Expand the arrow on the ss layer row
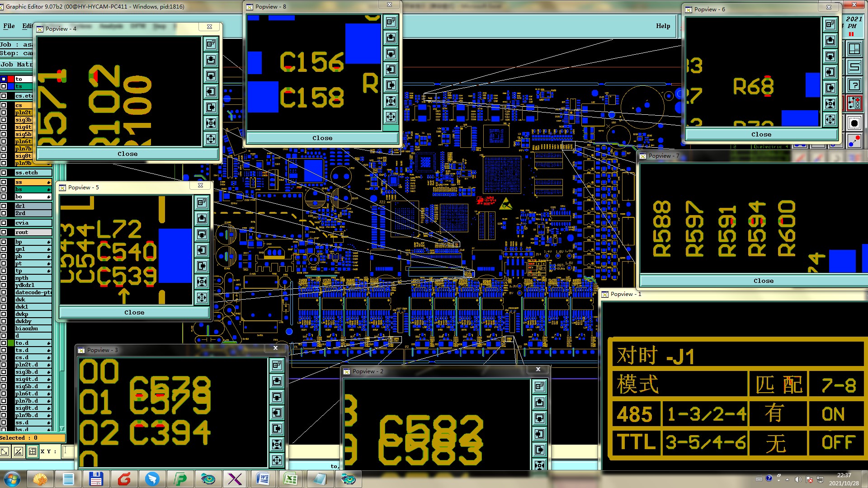Screen dimensions: 868x488 (48, 183)
